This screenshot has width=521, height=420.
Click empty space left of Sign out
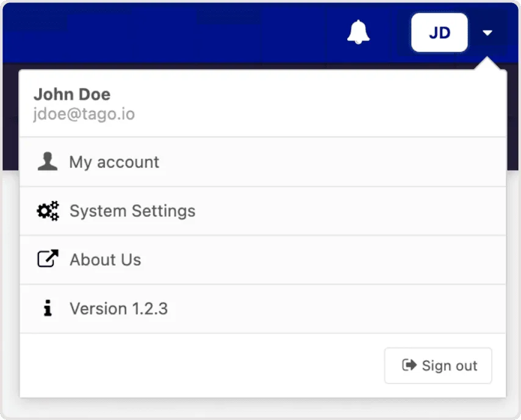(201, 365)
